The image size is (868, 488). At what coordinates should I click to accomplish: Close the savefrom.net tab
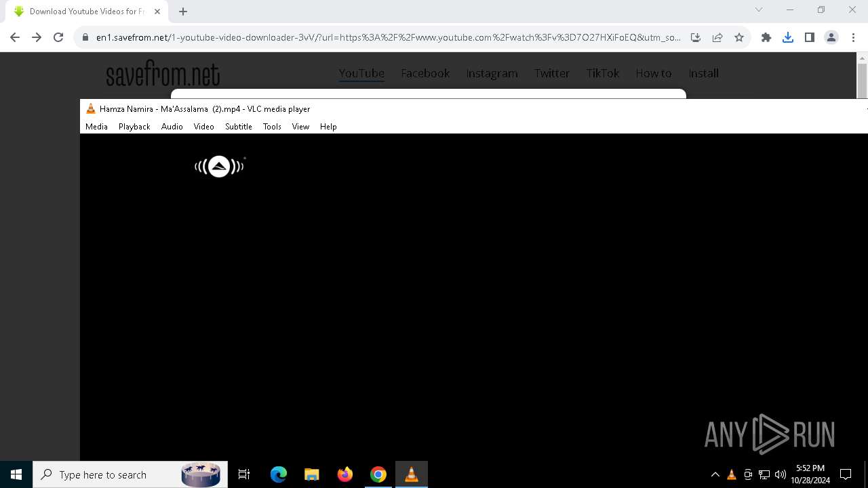tap(157, 12)
